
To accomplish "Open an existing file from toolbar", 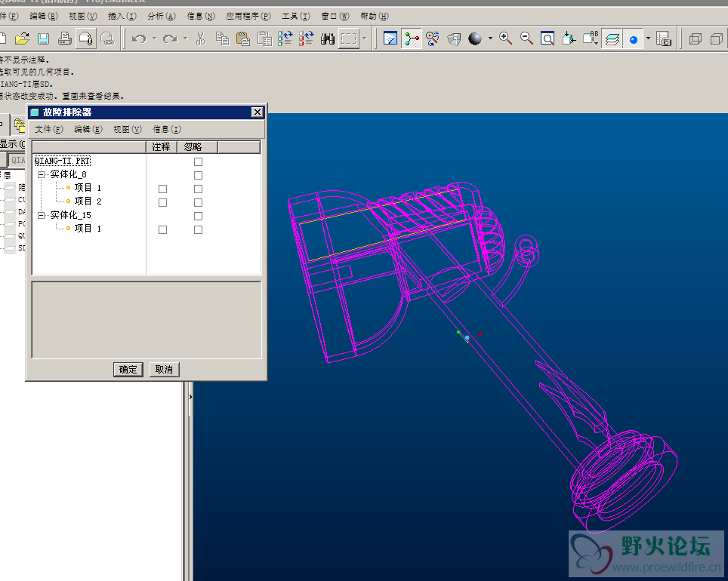I will pyautogui.click(x=22, y=38).
